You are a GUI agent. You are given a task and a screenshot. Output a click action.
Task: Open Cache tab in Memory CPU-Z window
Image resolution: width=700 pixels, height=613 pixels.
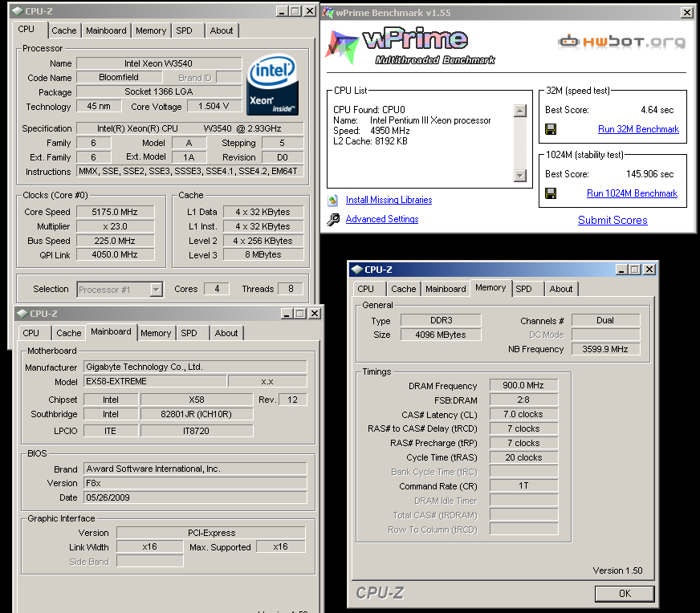pos(404,289)
